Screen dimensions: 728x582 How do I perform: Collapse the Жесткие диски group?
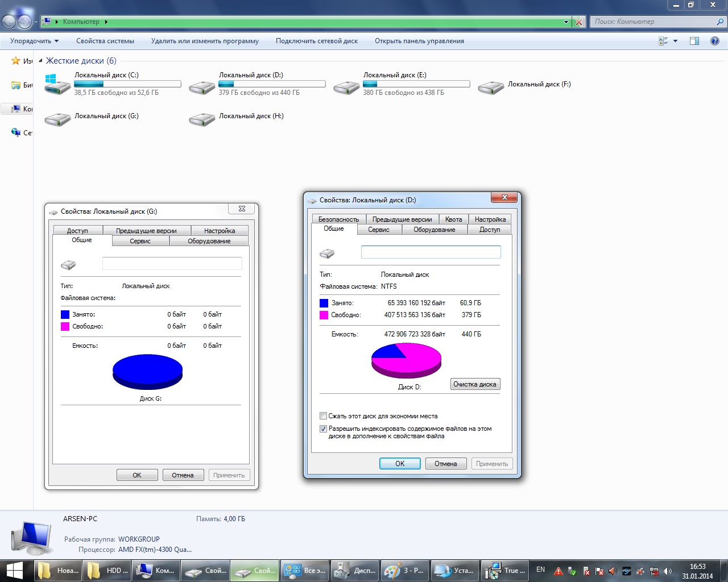[40, 61]
